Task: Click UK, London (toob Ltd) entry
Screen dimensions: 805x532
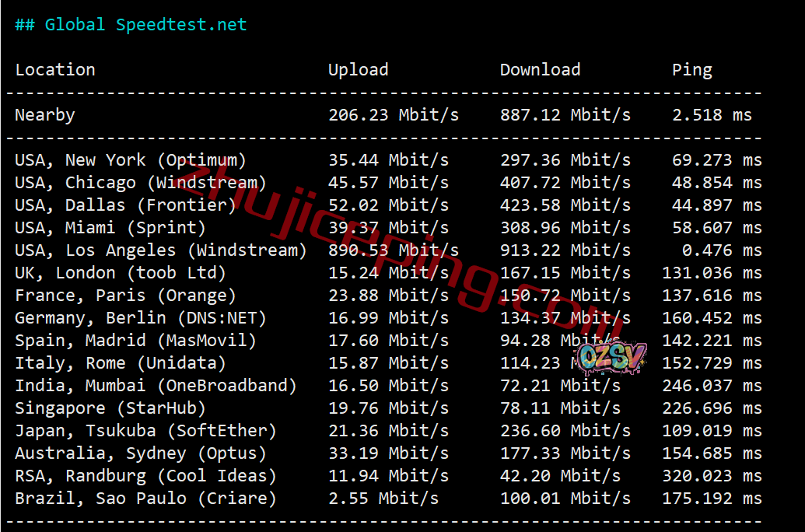Action: click(x=120, y=273)
